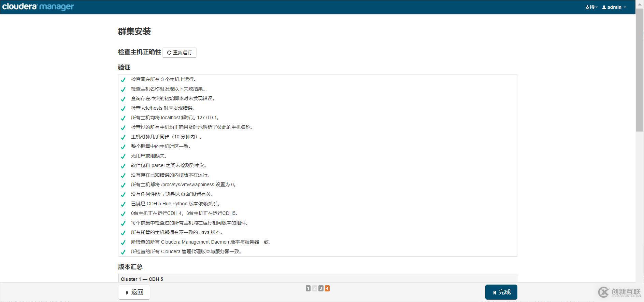
Task: Click checkmark beside Hue Python 版本依赖关系
Action: (123, 204)
